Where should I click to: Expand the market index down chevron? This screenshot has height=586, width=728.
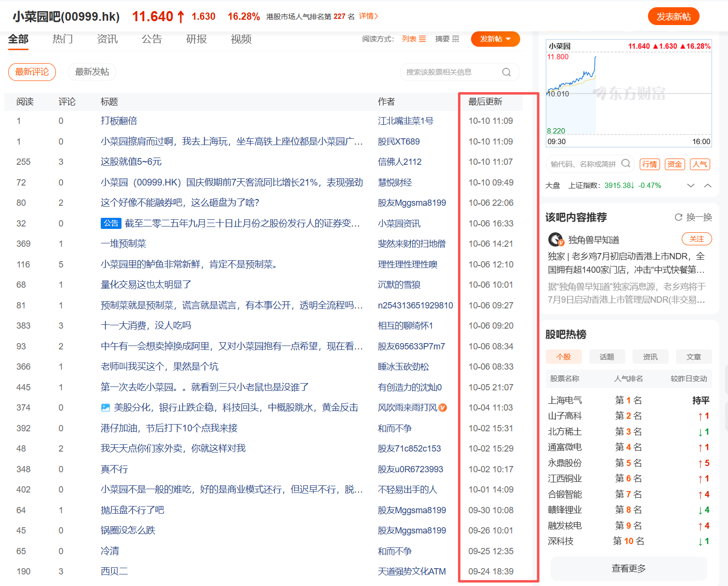click(x=690, y=186)
